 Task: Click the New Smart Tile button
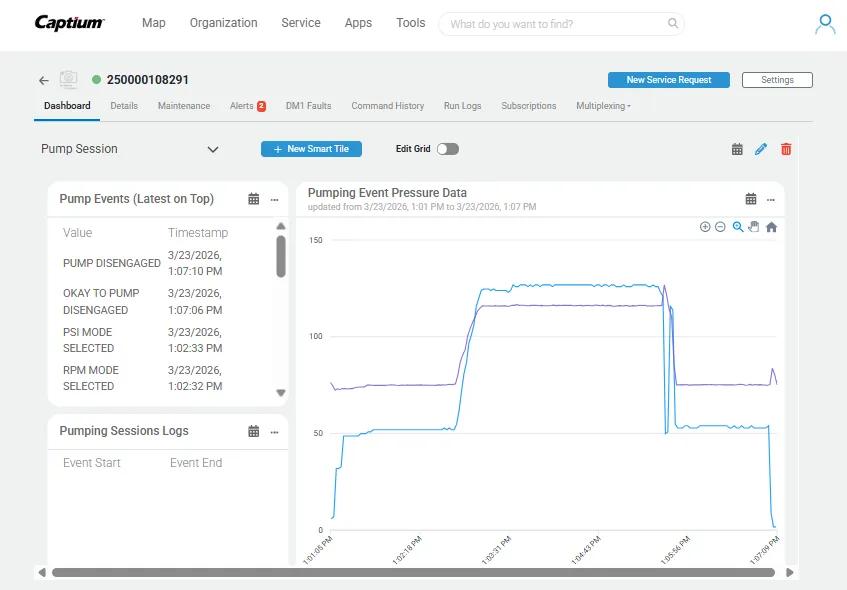click(x=311, y=149)
